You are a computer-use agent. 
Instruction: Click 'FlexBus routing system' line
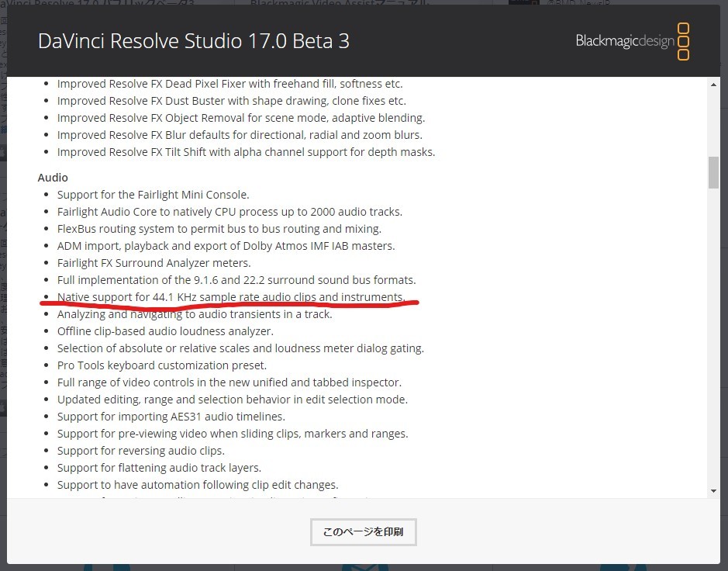point(219,229)
